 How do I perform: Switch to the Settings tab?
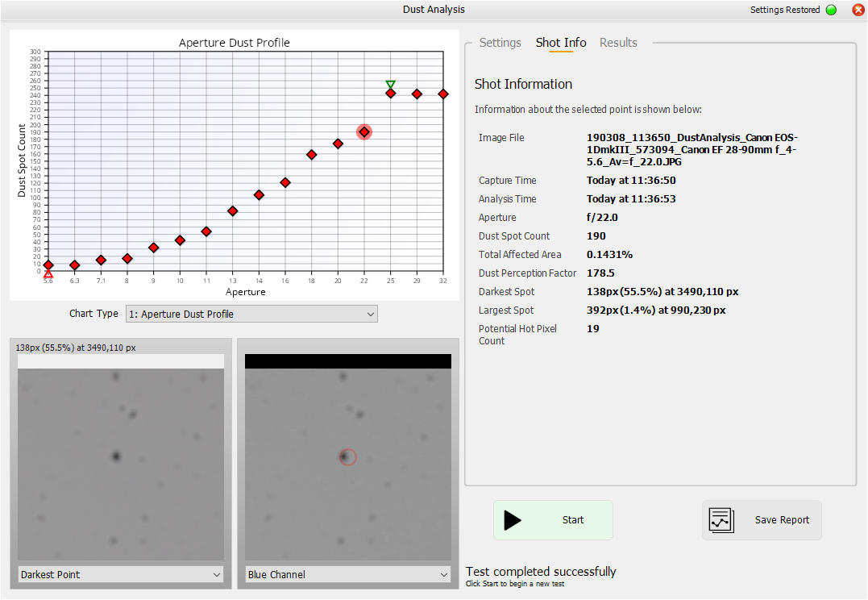pyautogui.click(x=500, y=43)
